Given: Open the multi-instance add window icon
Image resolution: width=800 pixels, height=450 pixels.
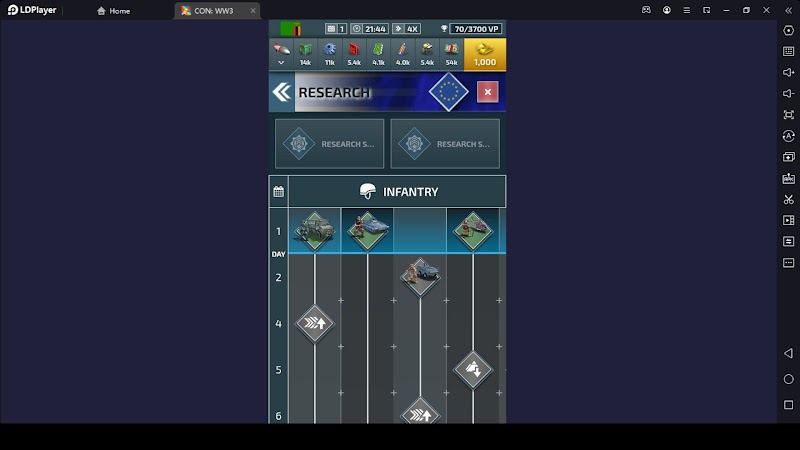Looking at the screenshot, I should 788,157.
